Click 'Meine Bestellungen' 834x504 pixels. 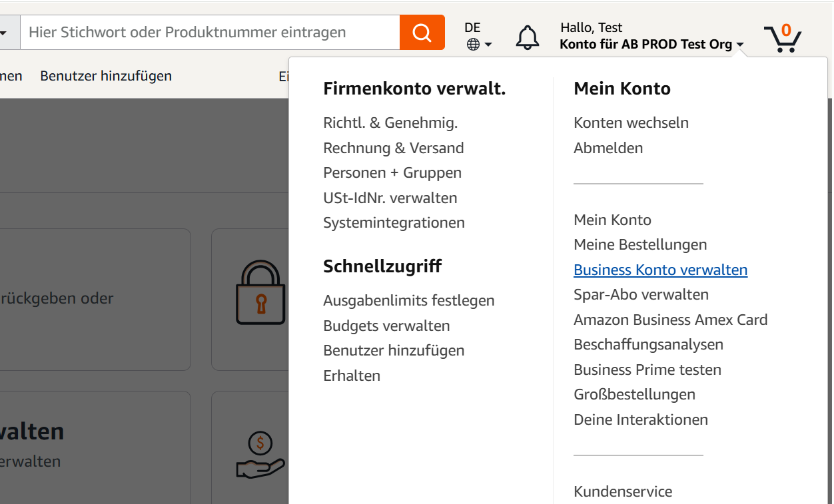(x=640, y=244)
